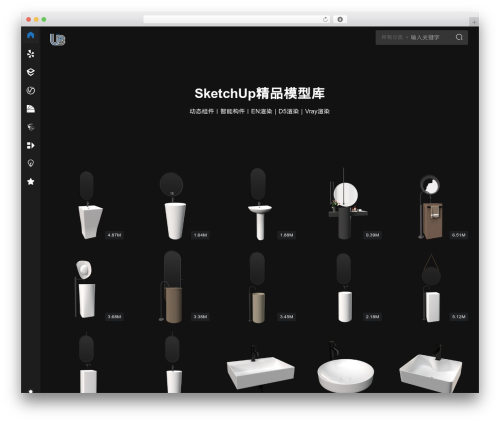
Task: Open the solid wedge shape sidebar icon
Action: click(31, 109)
